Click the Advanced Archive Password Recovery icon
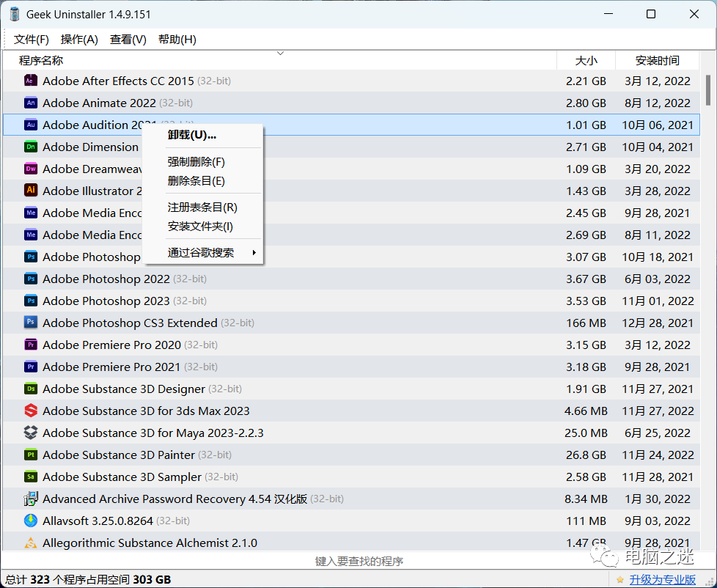Viewport: 717px width, 588px height. 31,499
